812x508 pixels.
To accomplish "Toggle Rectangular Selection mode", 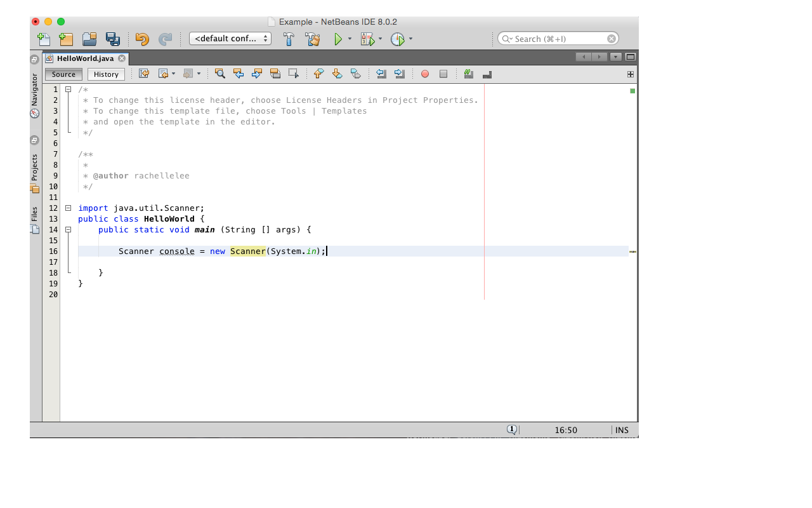I will pos(292,74).
